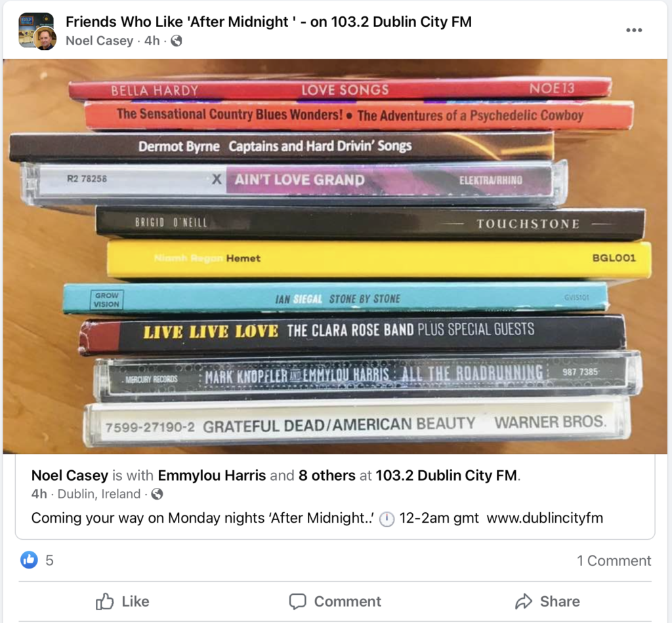
Task: Click the globe privacy icon beside 4h
Action: 176,41
